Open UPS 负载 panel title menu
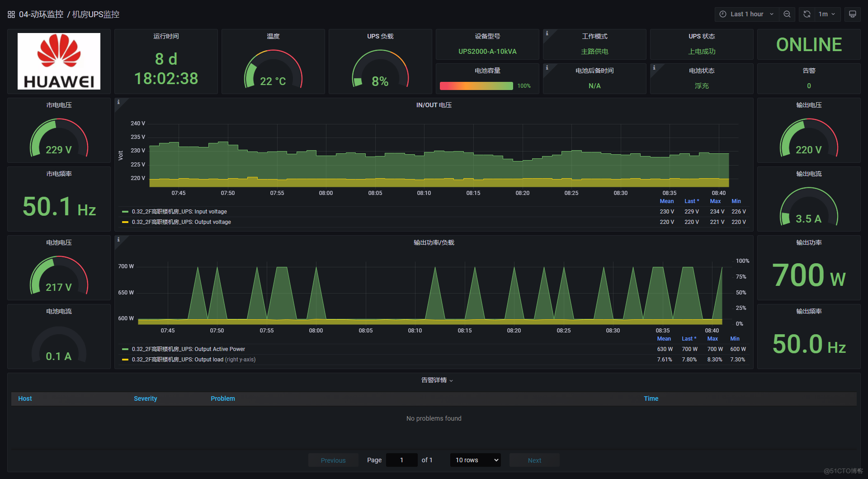868x479 pixels. [380, 36]
